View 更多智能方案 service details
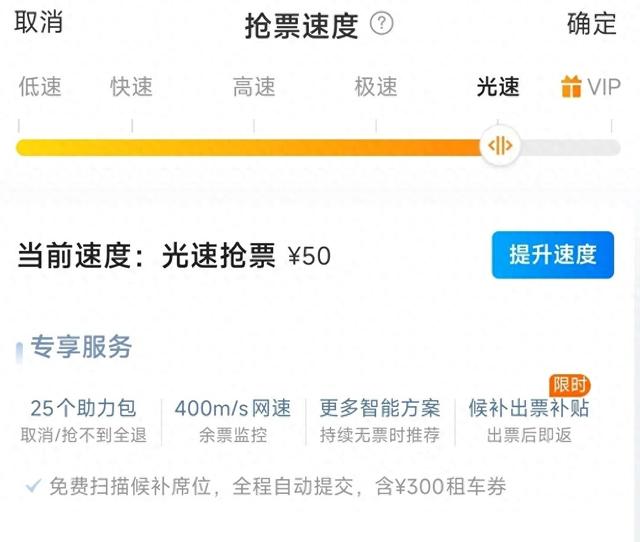The image size is (640, 542). 380,420
